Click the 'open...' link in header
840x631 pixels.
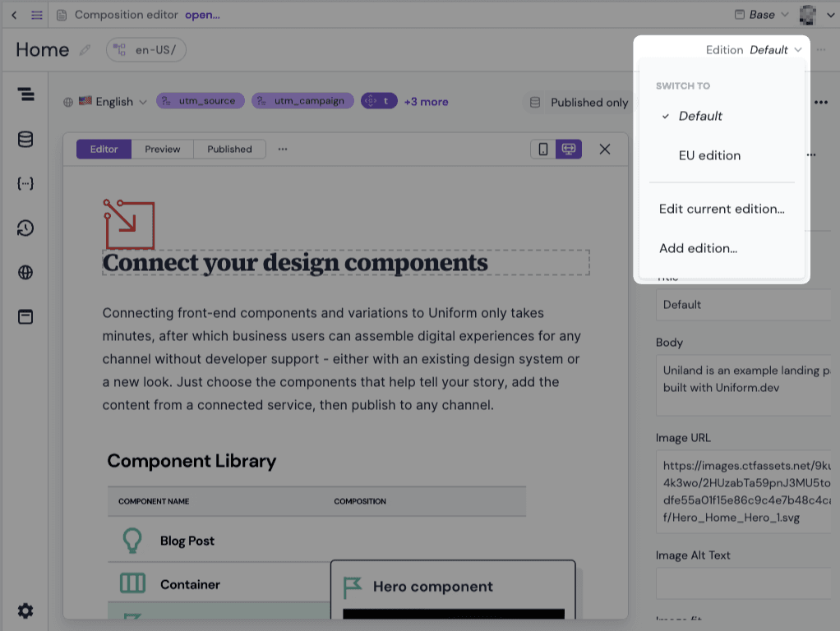point(202,15)
